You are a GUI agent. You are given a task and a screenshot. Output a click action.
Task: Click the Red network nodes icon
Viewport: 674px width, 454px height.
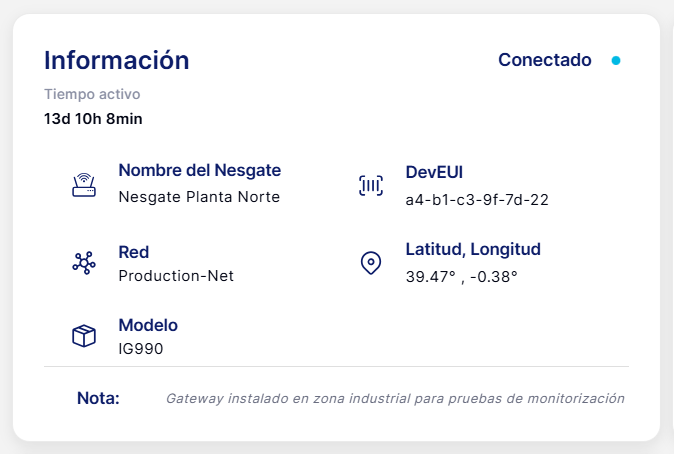tap(84, 262)
